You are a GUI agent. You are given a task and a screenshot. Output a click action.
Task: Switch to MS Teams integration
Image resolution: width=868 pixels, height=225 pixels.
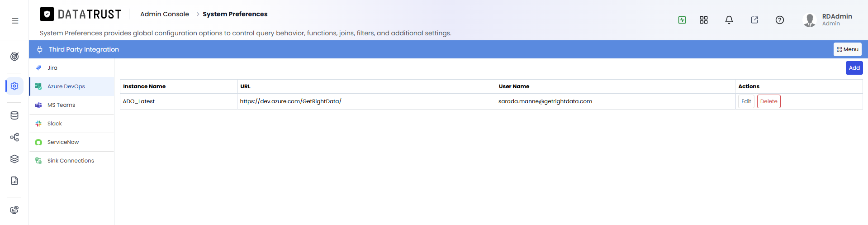click(x=71, y=105)
